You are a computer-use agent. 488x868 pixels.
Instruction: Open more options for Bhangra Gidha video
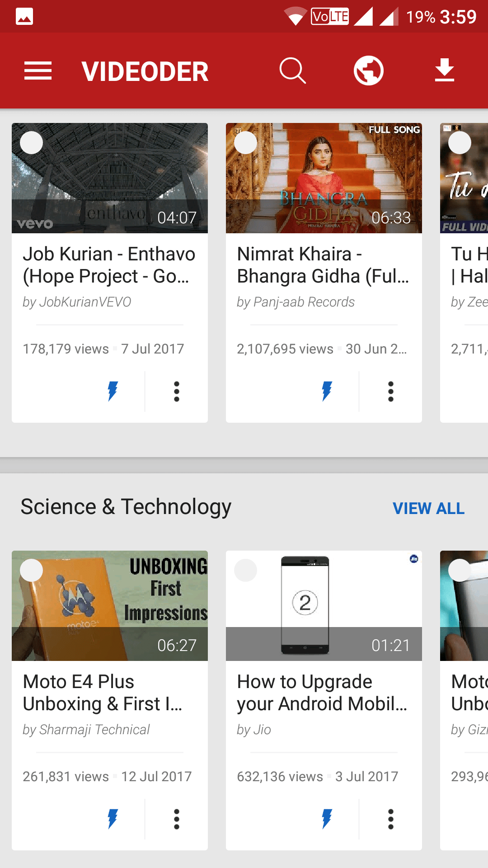(391, 392)
